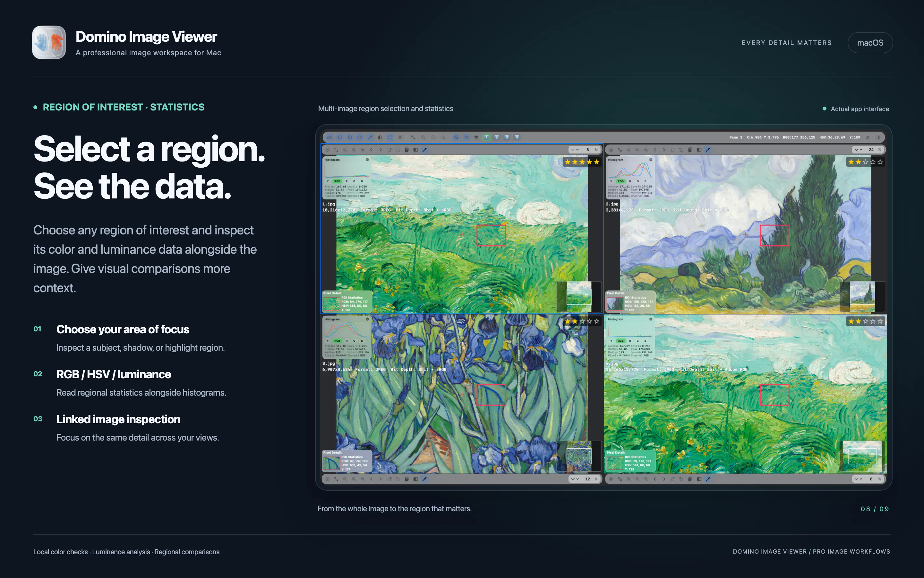Go to the previous image in the 4.jpg pane

coord(655,479)
